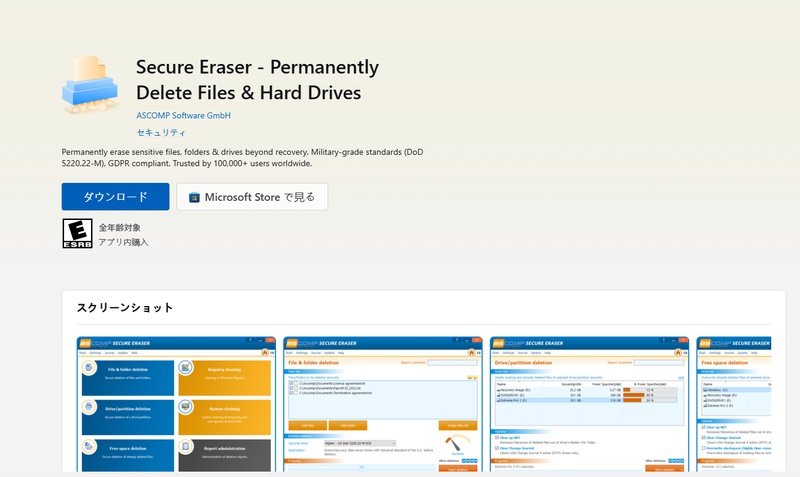Follow the セキュリティ category link

click(x=161, y=132)
